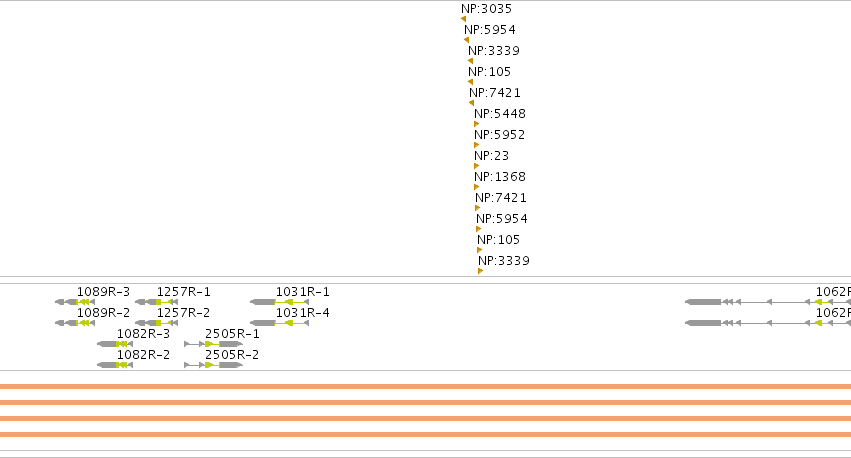Click the 1031R-1 transcript label
The width and height of the screenshot is (851, 458).
click(x=303, y=292)
